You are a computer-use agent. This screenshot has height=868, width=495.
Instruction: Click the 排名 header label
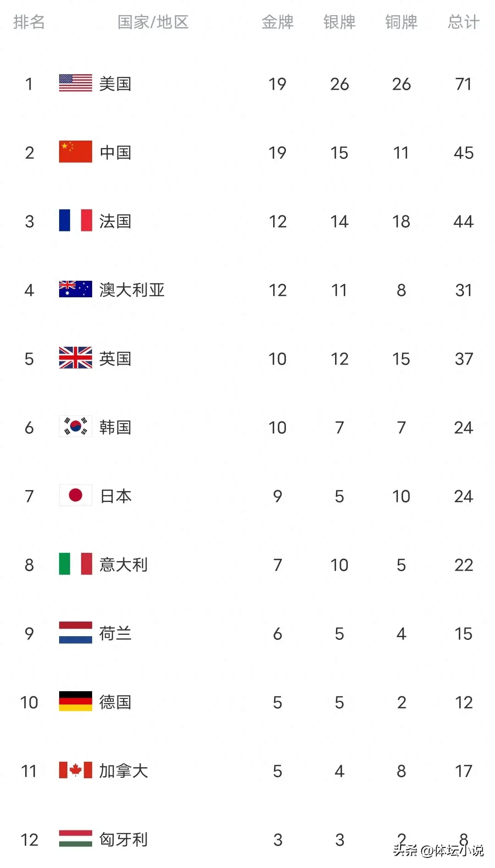(29, 22)
